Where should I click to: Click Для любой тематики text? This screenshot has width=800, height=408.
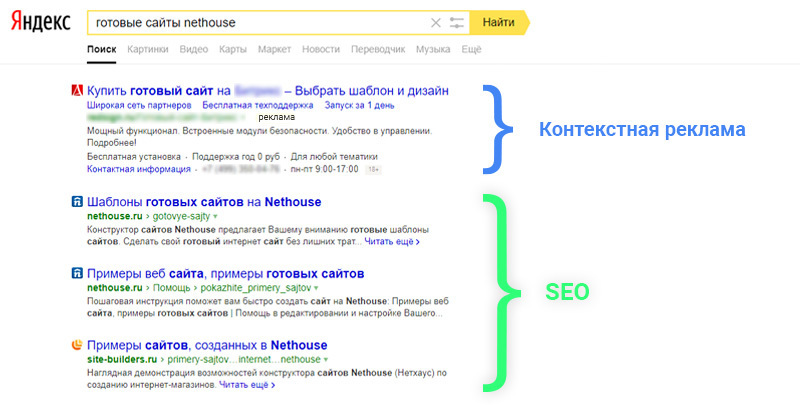coord(334,157)
